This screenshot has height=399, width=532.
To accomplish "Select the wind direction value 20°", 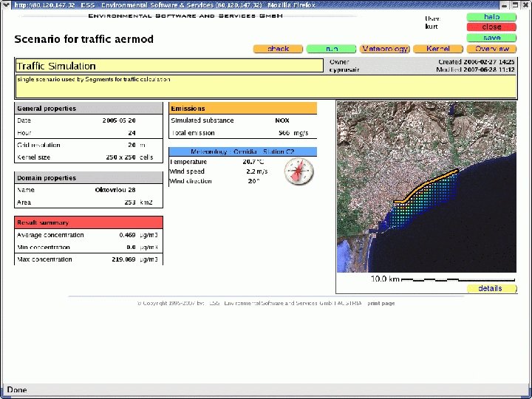I will pos(253,181).
